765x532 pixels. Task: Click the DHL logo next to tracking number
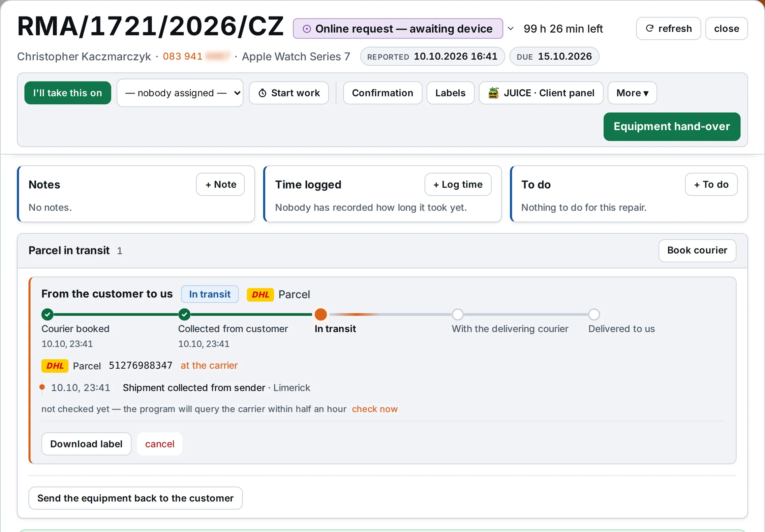click(x=55, y=366)
